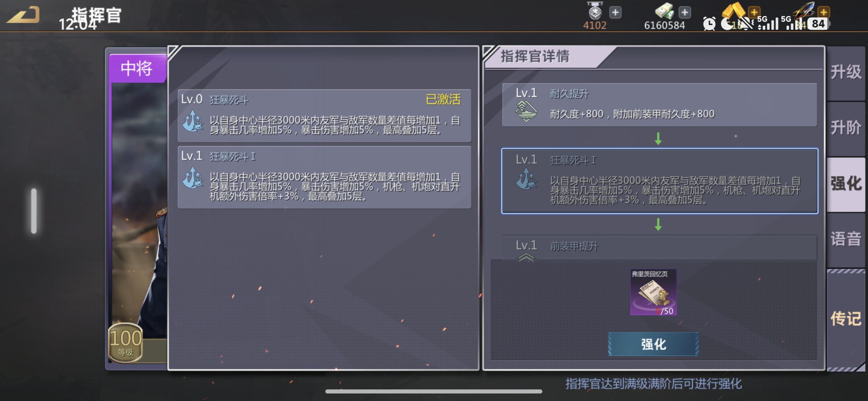The height and width of the screenshot is (401, 868).
Task: Add cash with the plus beside 6160584
Action: 685,13
